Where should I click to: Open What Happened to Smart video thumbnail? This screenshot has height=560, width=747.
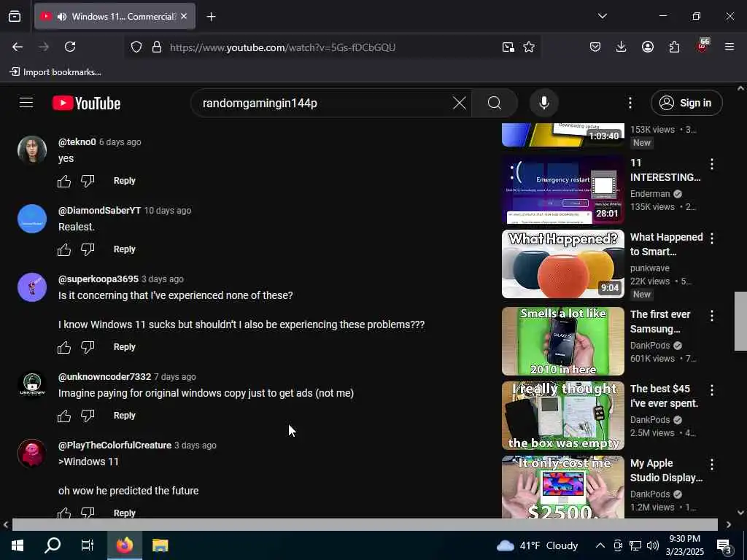[x=562, y=264]
